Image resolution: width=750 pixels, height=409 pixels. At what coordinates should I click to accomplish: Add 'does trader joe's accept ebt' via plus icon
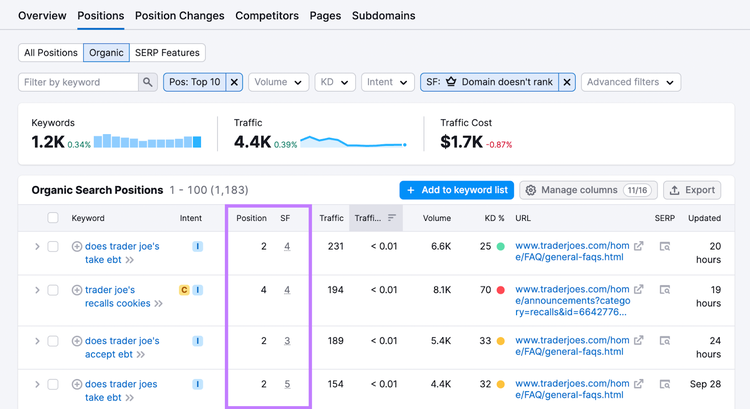tap(77, 341)
